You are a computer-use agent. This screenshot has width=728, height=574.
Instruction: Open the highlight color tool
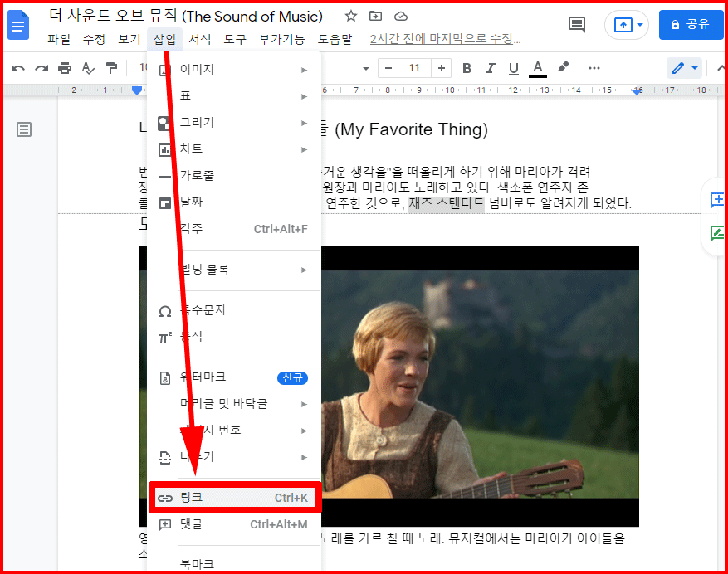563,67
